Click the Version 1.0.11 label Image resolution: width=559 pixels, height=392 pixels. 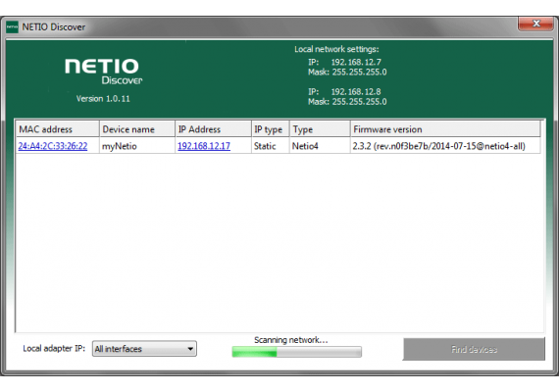[x=103, y=99]
